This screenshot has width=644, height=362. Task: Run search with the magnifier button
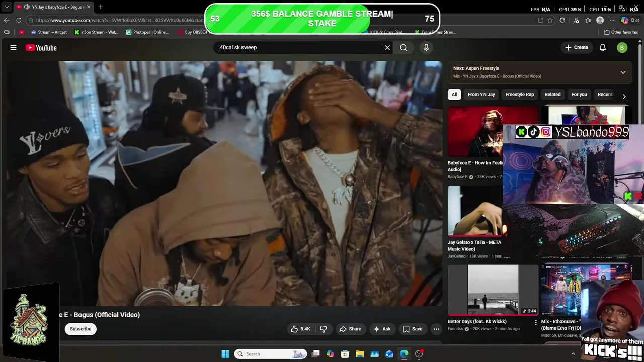[404, 47]
